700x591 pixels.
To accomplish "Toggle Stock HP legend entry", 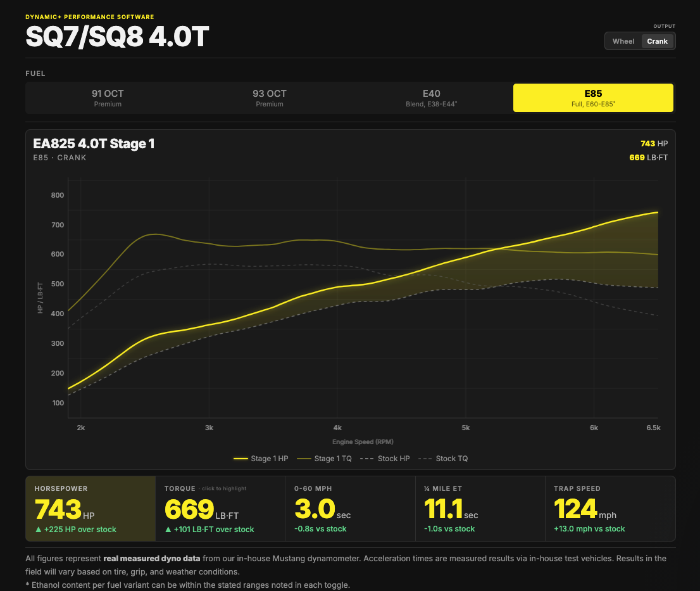I will click(385, 459).
